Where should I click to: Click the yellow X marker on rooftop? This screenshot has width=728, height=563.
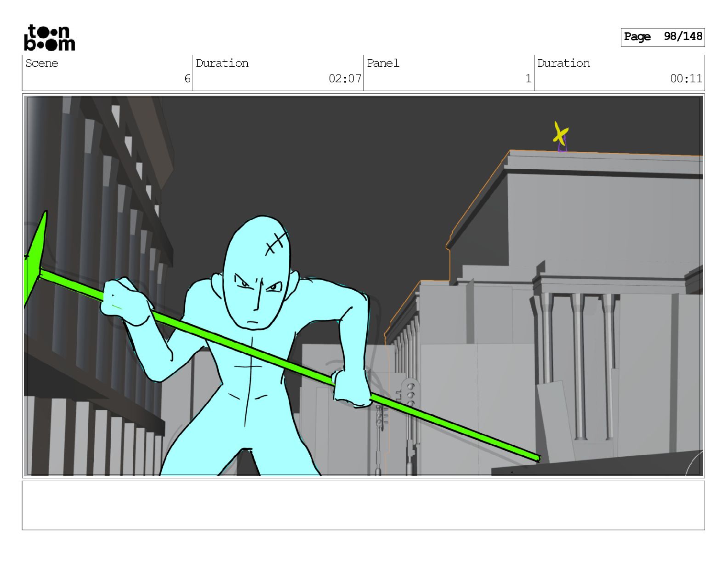(560, 134)
